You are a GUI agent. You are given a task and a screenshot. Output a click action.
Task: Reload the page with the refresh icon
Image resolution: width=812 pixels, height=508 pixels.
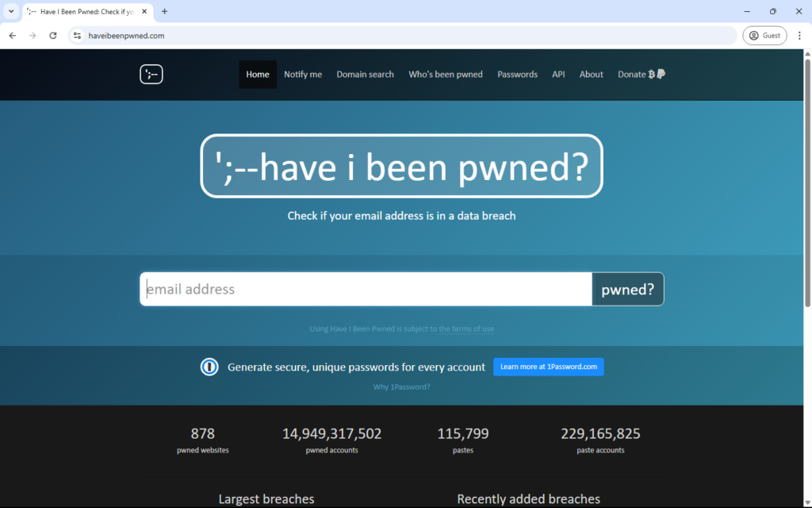pos(53,36)
